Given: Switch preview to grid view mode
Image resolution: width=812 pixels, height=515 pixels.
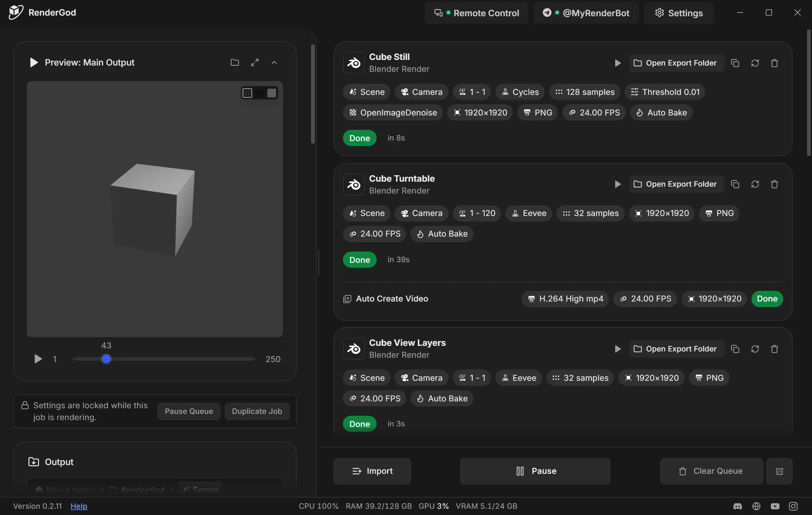Looking at the screenshot, I should (248, 93).
